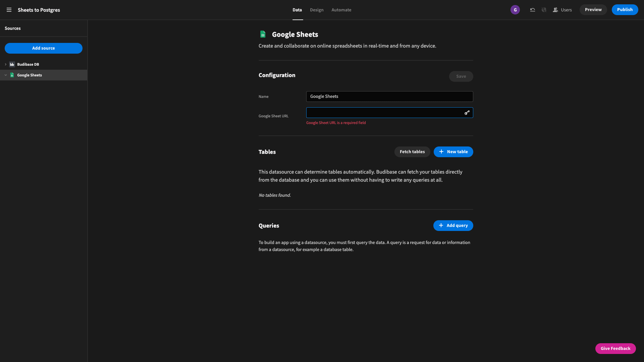The image size is (644, 362).
Task: Click the key bindings icon in URL field
Action: click(x=467, y=113)
